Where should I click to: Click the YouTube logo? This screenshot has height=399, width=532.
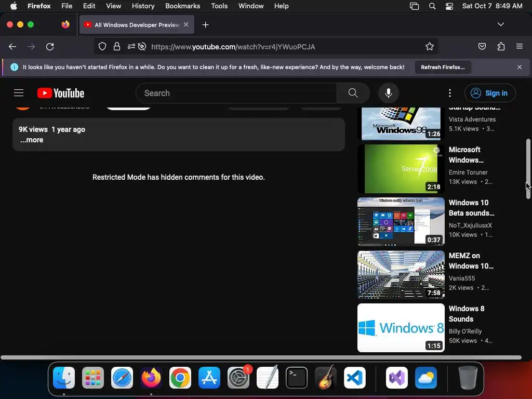click(x=61, y=93)
